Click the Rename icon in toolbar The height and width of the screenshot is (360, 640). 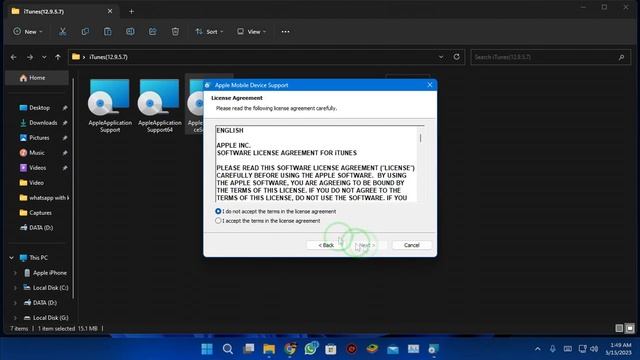(x=130, y=31)
